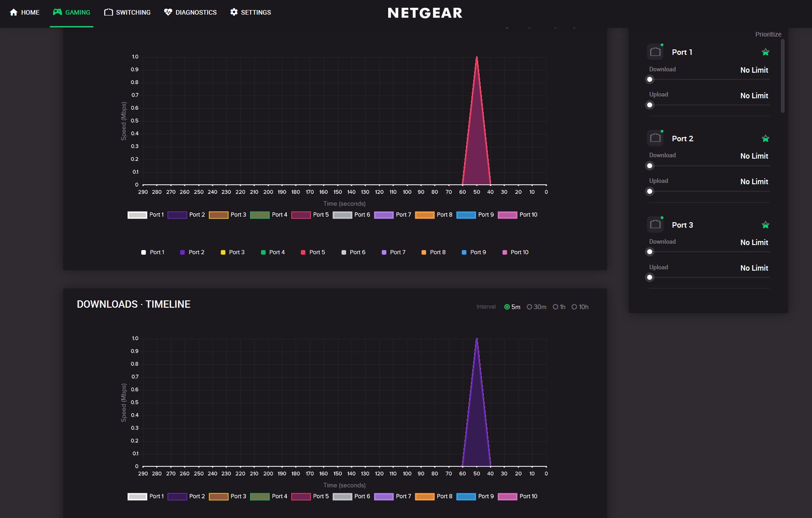
Task: Hide Port 2 in Downloads chart legend
Action: (x=186, y=497)
